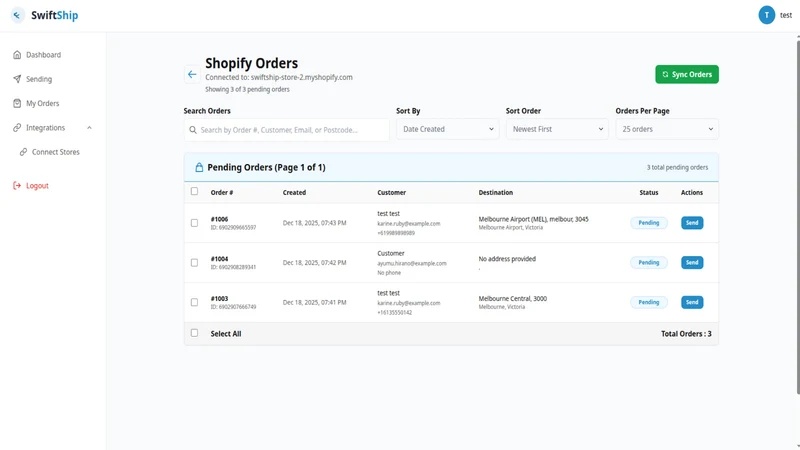Click Send for order #1004
This screenshot has width=800, height=450.
coord(692,263)
